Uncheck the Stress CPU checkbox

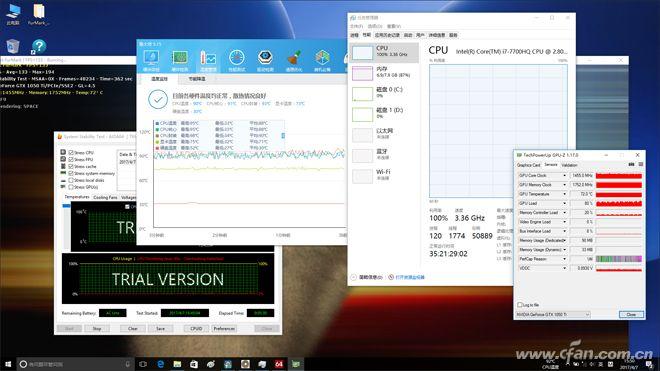(x=71, y=152)
